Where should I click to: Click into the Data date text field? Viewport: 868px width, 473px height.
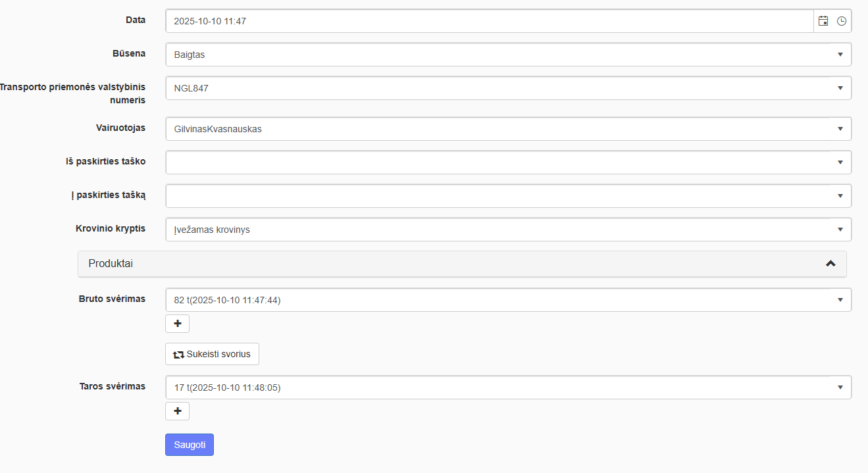point(487,21)
